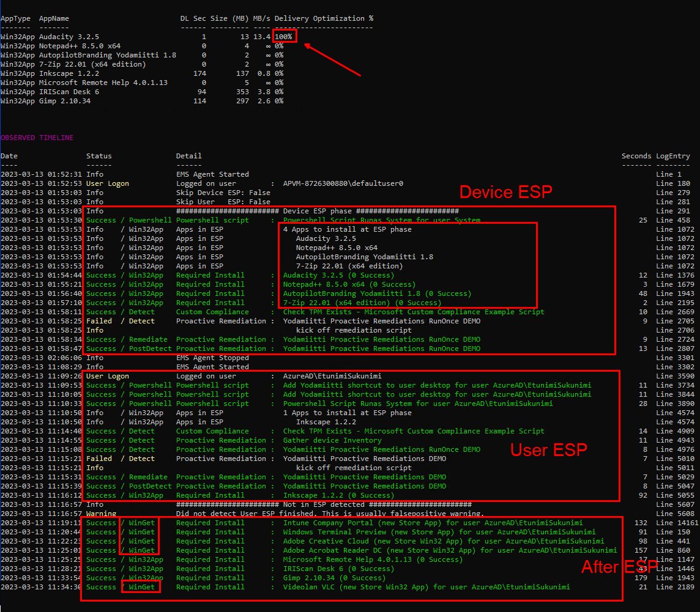Click the "157" seconds value
700x612 pixels.
coord(641,550)
